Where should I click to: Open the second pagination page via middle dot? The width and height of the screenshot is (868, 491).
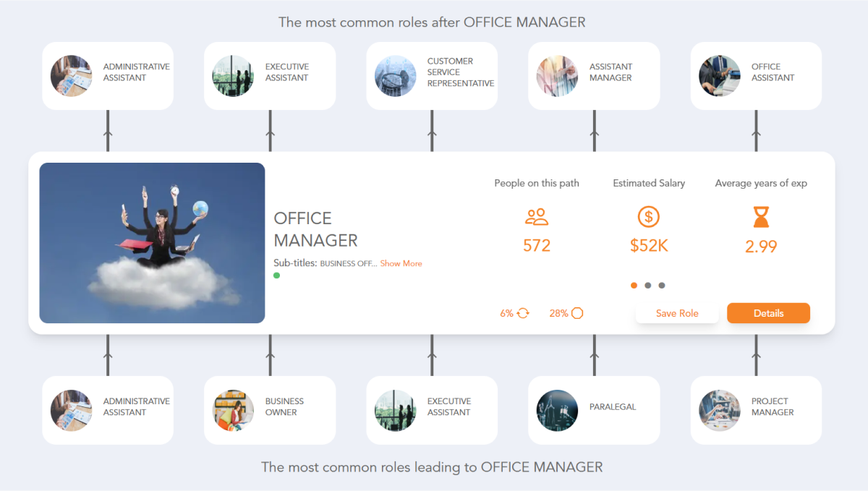tap(647, 285)
